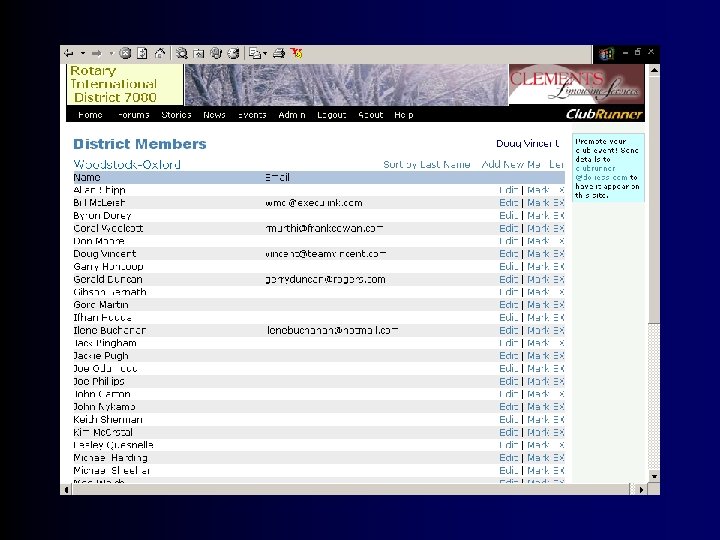Click the horizontal scrollbar right arrow
The width and height of the screenshot is (720, 540).
641,490
